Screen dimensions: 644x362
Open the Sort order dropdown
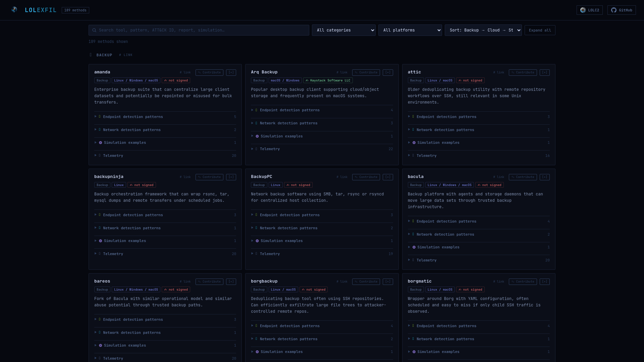[483, 30]
